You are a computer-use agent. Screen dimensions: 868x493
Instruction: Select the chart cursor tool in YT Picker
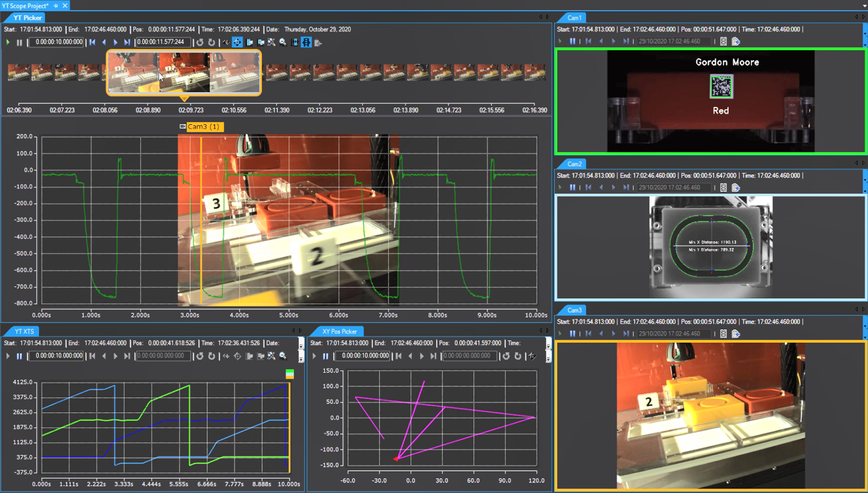[x=250, y=42]
